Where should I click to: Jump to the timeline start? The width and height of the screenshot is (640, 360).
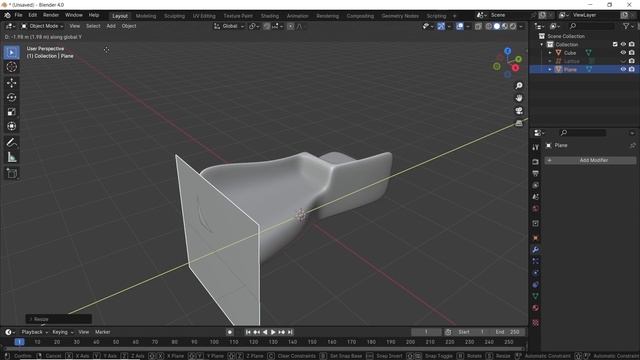pos(248,332)
